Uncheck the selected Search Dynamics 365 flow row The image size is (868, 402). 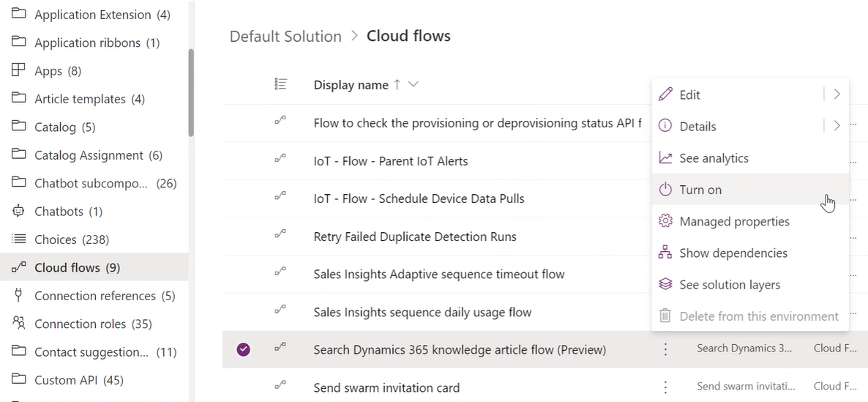click(x=244, y=349)
